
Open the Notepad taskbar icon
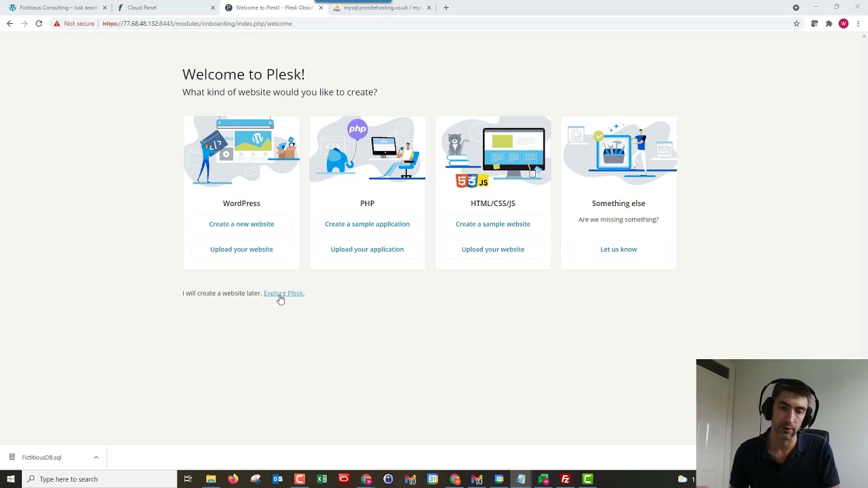pos(521,479)
